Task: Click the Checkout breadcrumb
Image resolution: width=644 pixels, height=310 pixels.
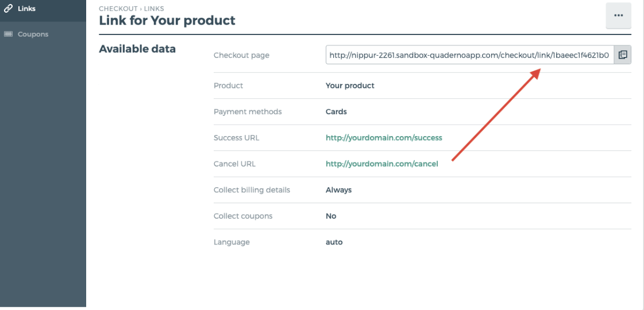Action: point(117,9)
